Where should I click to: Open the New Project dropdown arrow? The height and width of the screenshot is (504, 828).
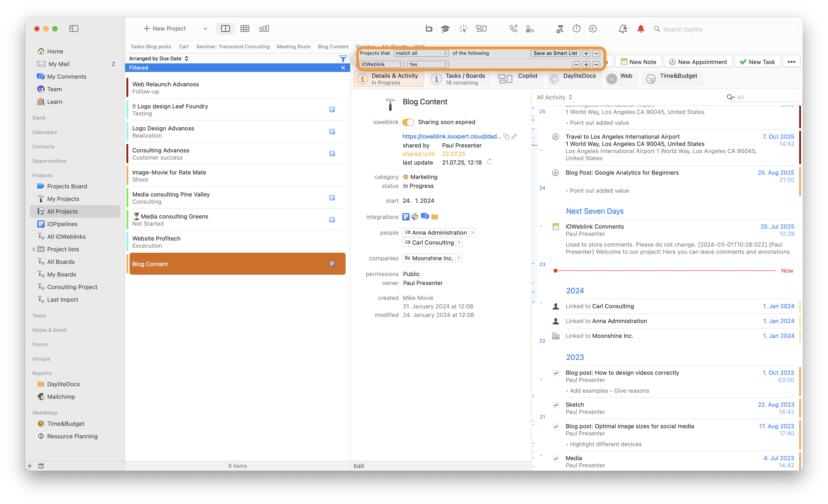[x=205, y=29]
